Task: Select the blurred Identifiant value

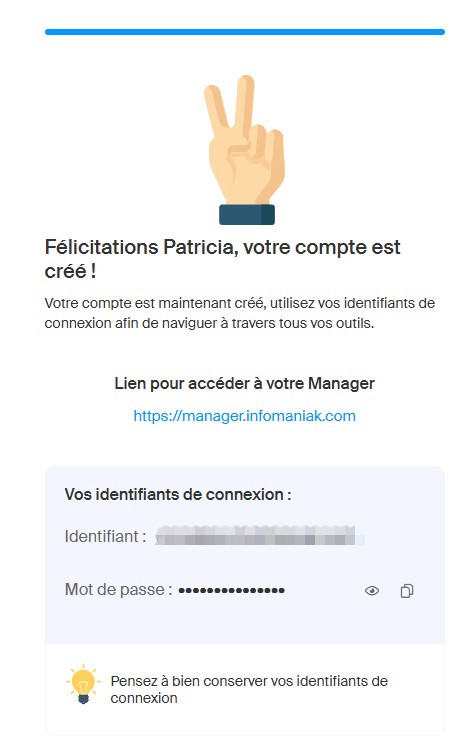Action: (x=260, y=536)
